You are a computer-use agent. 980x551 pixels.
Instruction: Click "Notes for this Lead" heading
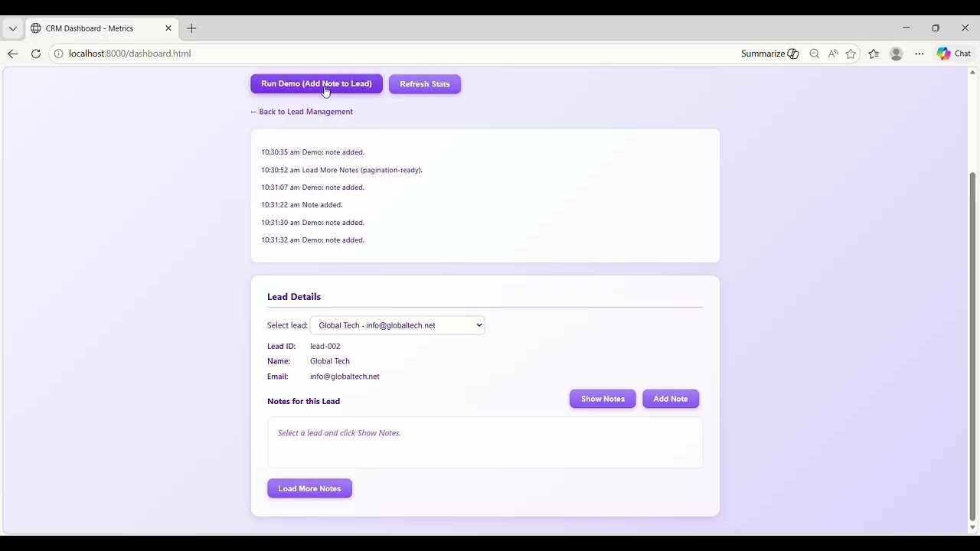(x=303, y=401)
